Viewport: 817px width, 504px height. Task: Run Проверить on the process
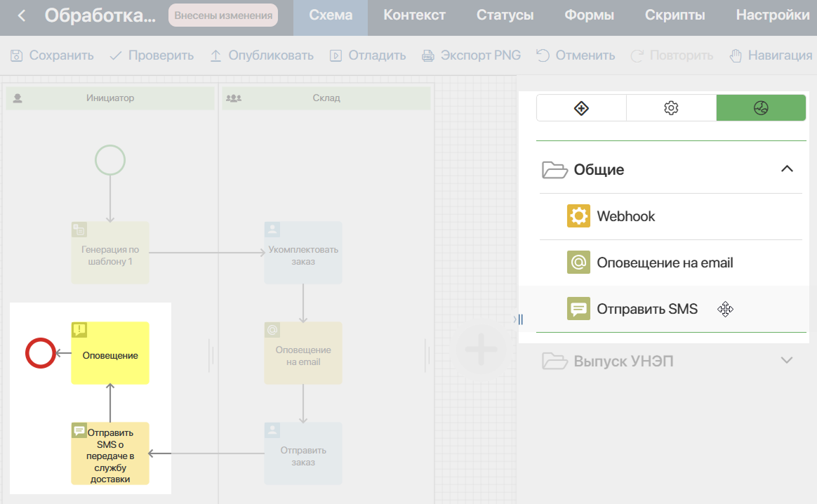pos(152,55)
